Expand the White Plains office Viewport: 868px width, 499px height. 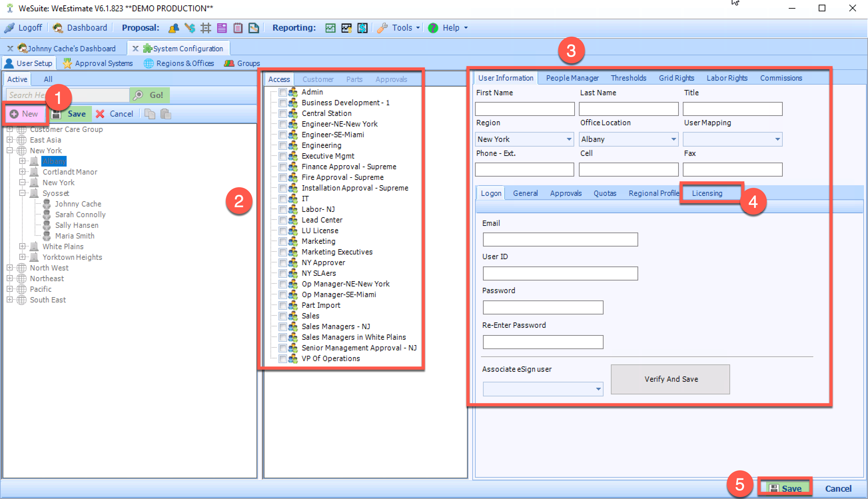(22, 247)
